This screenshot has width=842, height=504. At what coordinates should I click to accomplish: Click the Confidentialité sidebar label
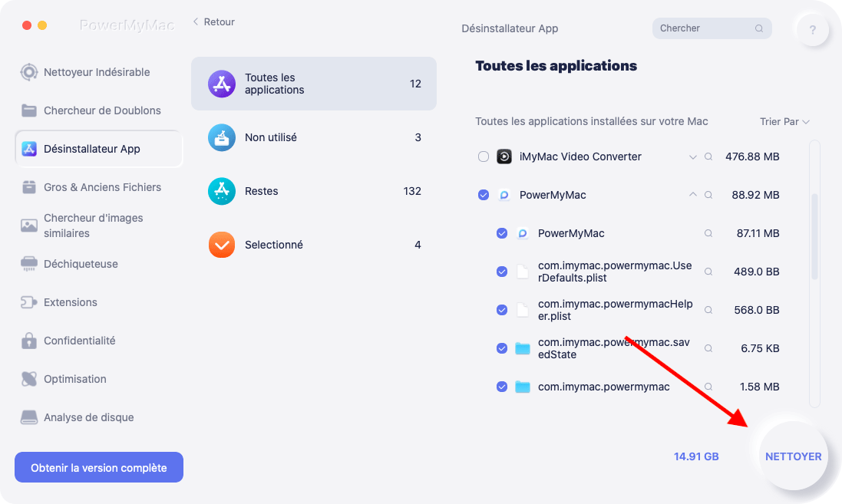coord(80,341)
